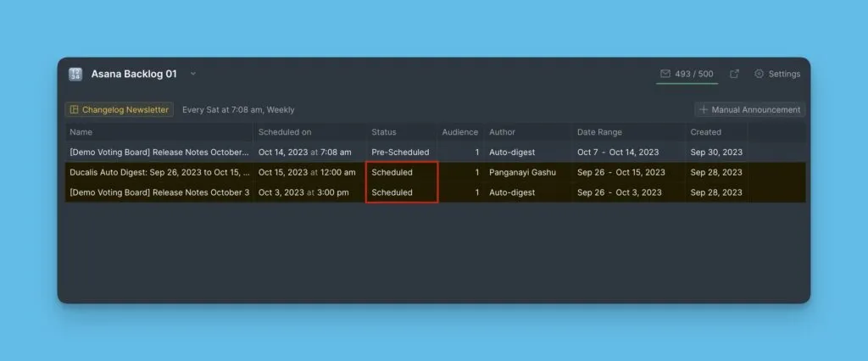Select the Changelog Newsletter tab
The width and height of the screenshot is (868, 361).
[x=120, y=109]
